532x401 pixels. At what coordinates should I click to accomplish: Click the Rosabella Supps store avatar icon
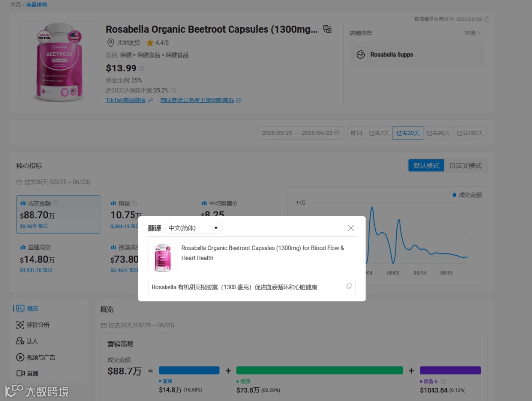(x=360, y=55)
